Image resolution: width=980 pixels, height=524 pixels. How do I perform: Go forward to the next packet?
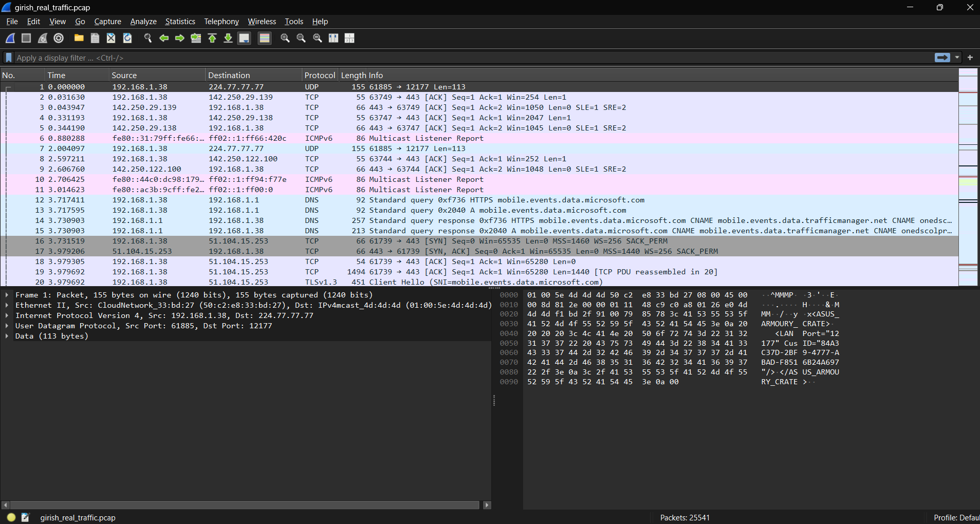180,38
